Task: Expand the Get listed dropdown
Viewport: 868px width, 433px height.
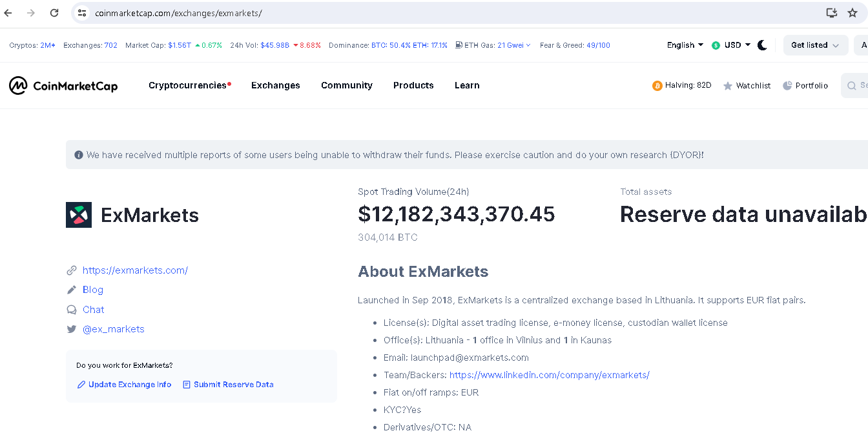Action: 816,45
